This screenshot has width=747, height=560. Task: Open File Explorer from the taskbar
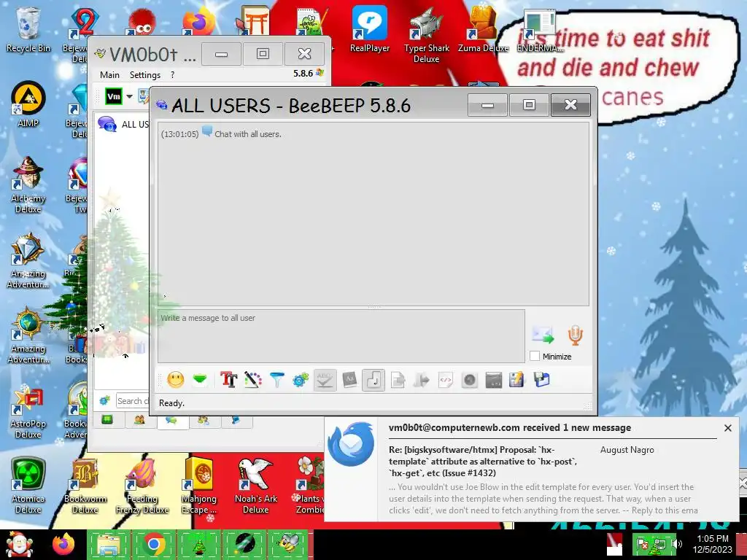coord(109,544)
